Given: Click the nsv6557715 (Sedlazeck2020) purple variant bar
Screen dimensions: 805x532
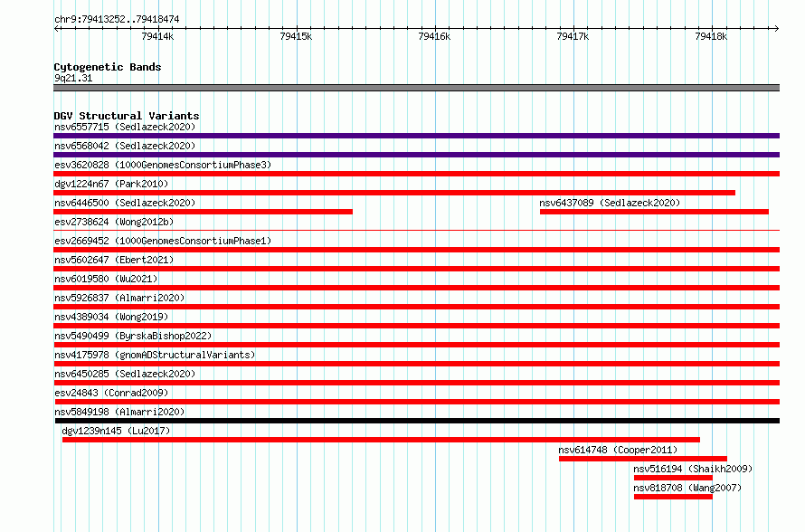Looking at the screenshot, I should [416, 136].
